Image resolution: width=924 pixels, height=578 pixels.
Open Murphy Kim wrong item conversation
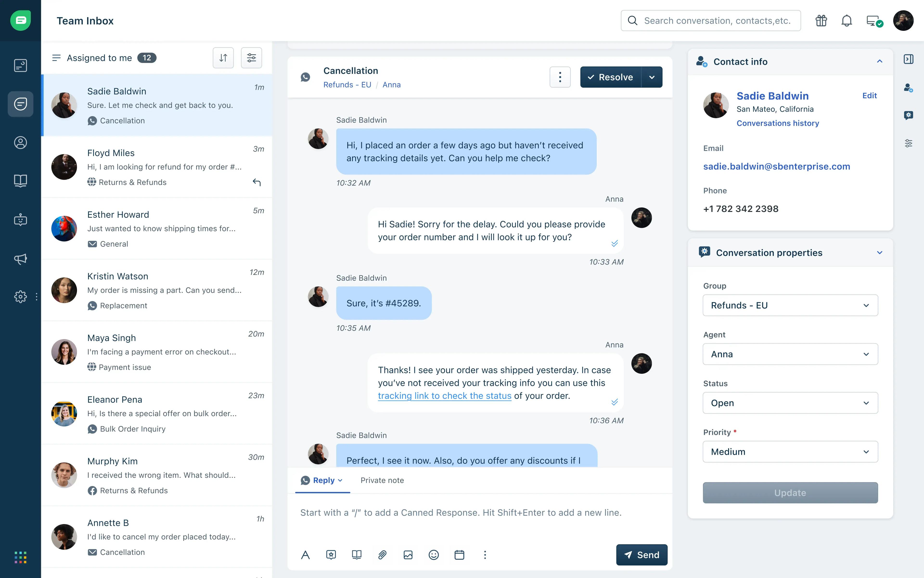point(157,475)
